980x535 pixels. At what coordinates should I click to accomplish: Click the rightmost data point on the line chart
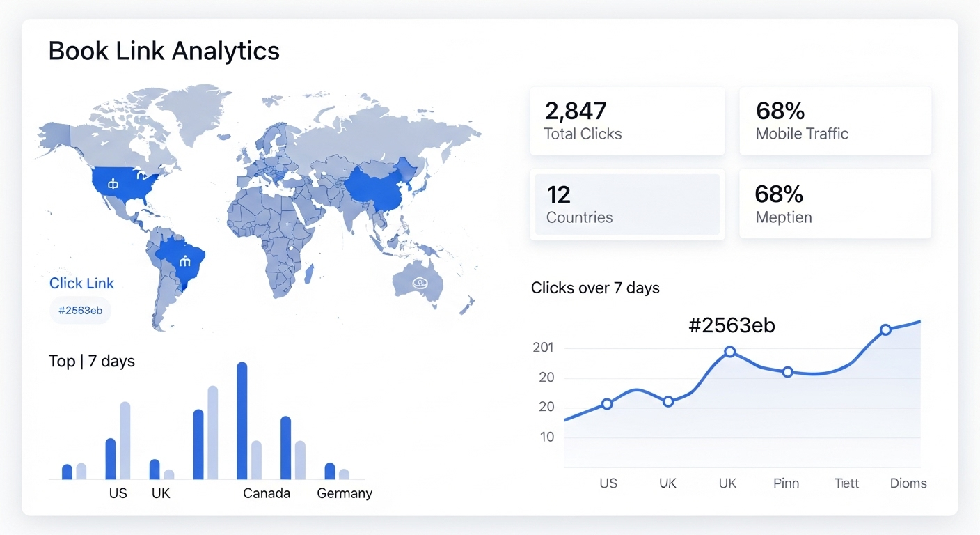point(885,329)
